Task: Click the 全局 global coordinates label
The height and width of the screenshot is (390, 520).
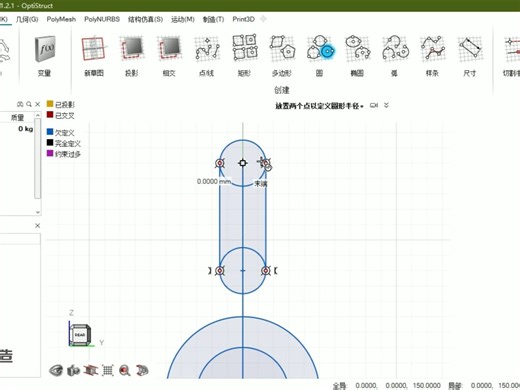Action: pyautogui.click(x=340, y=386)
